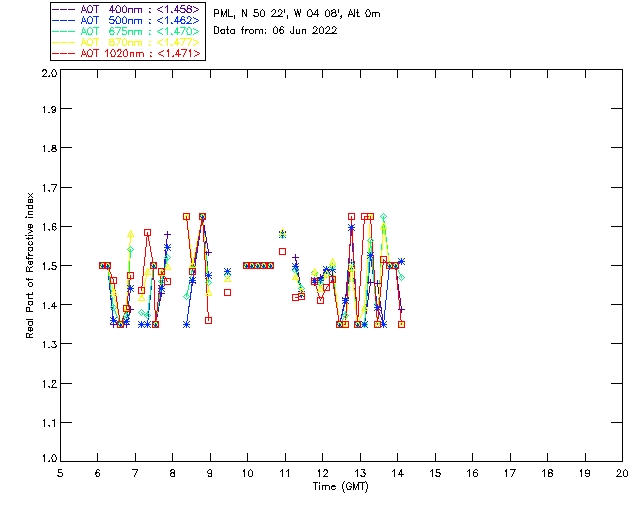Click isolated red square marker near time 9.5
640x512 pixels.
[228, 293]
